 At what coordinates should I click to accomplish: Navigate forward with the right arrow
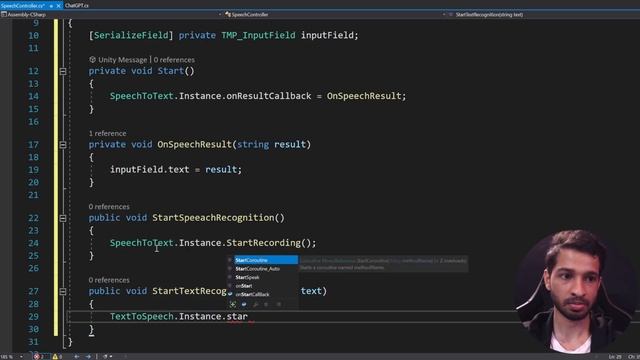(x=88, y=357)
